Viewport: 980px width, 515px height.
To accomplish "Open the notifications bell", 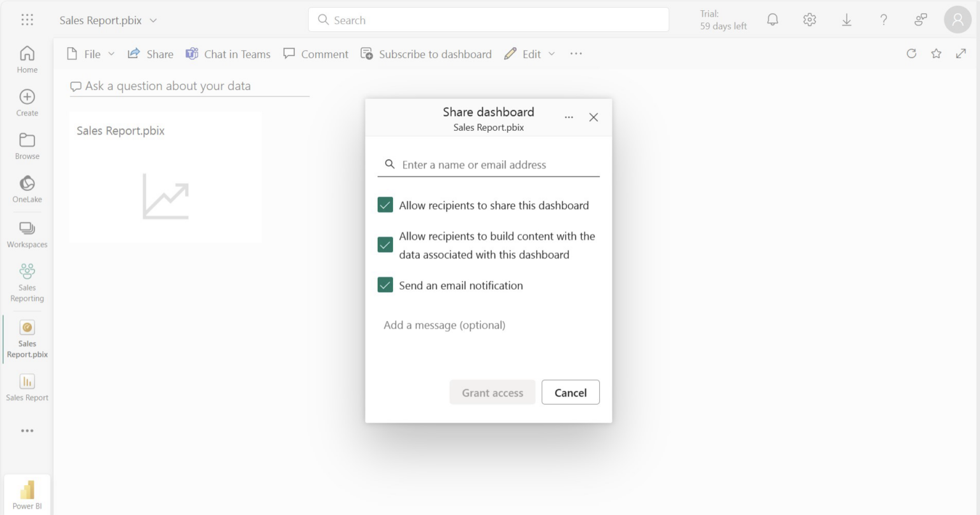I will pos(772,20).
